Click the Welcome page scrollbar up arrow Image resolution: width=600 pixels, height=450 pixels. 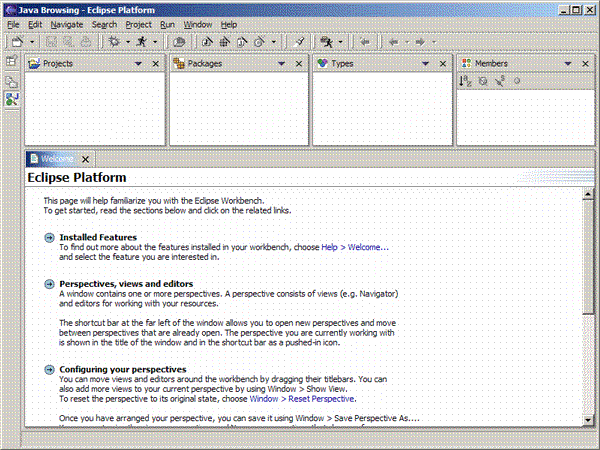588,194
